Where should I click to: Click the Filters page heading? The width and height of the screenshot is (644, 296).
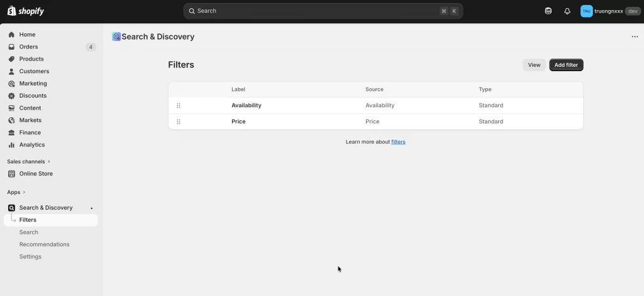pyautogui.click(x=181, y=65)
